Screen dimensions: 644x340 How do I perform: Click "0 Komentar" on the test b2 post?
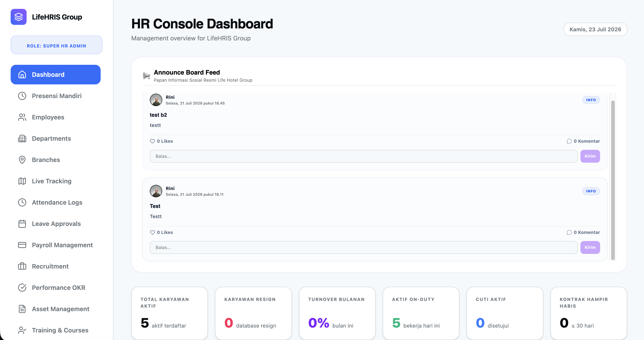583,141
